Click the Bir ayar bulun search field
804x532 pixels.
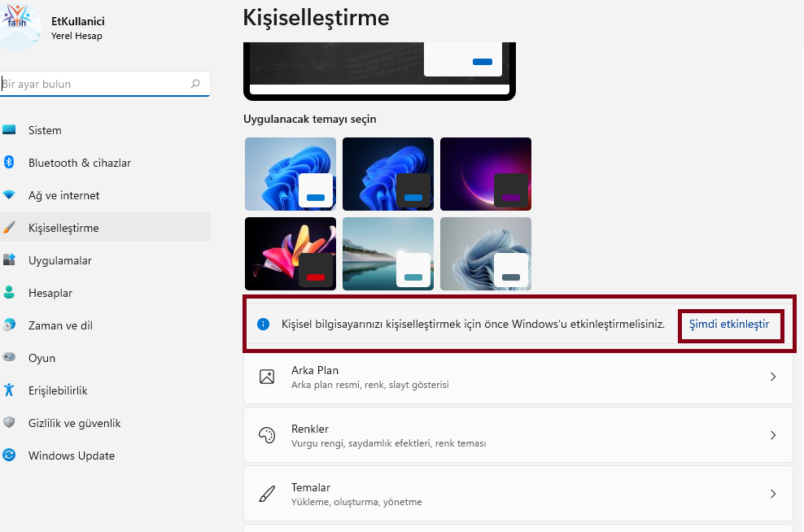tap(105, 84)
